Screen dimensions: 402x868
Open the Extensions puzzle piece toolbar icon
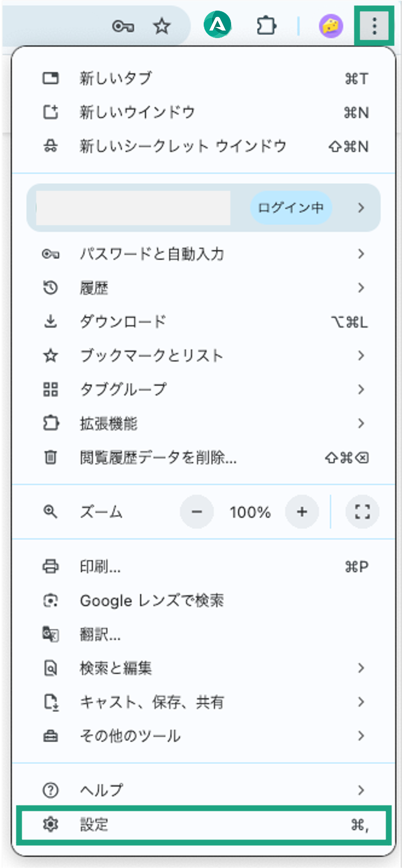(266, 25)
